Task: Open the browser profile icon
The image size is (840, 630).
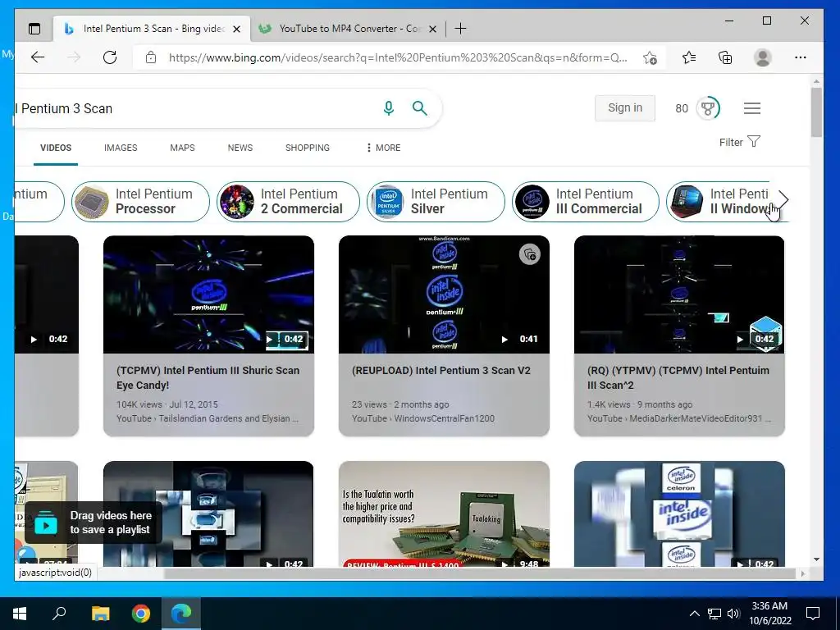Action: coord(762,57)
